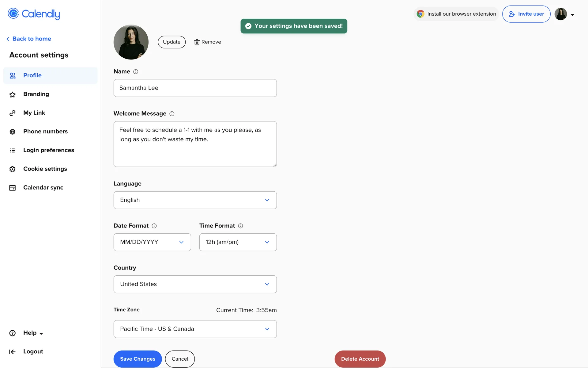The height and width of the screenshot is (368, 588).
Task: Click the Welcome Message info icon
Action: click(172, 114)
